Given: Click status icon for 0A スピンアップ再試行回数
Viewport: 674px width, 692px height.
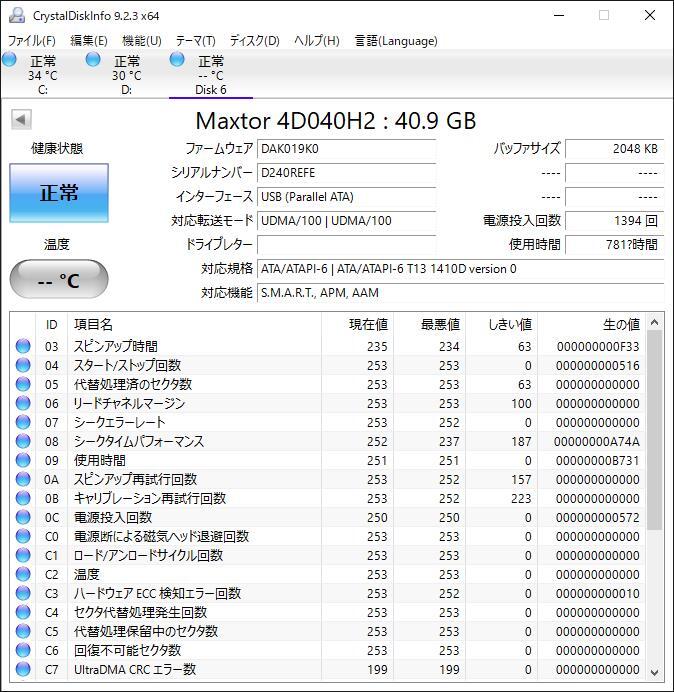Looking at the screenshot, I should [23, 479].
